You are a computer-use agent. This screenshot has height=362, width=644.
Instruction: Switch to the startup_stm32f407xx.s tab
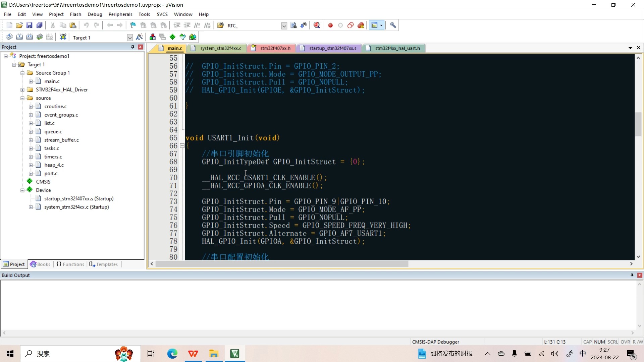click(332, 48)
